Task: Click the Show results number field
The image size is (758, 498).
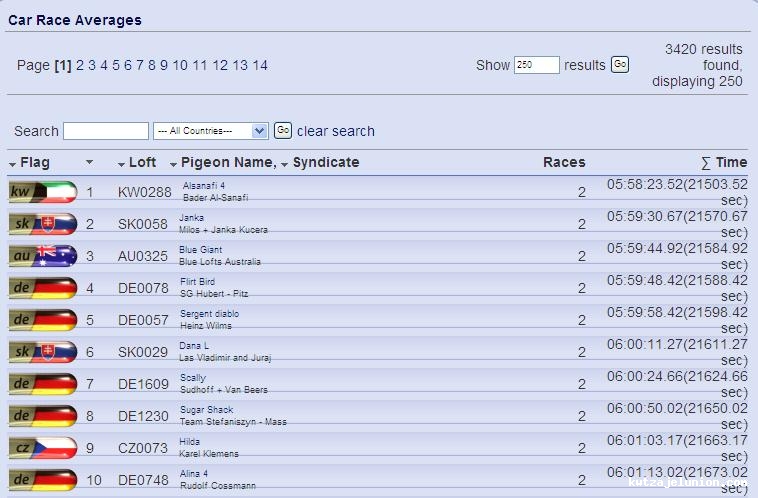Action: coord(536,65)
